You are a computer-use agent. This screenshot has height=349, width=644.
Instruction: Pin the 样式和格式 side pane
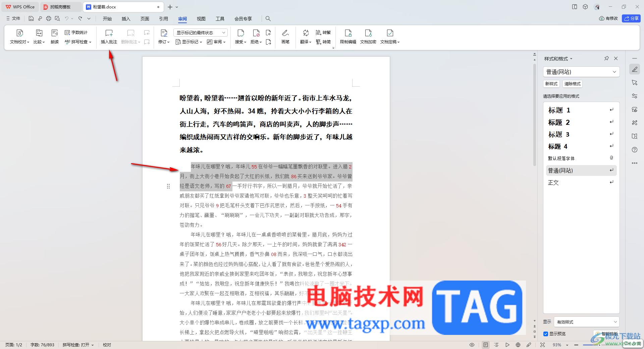pos(606,58)
